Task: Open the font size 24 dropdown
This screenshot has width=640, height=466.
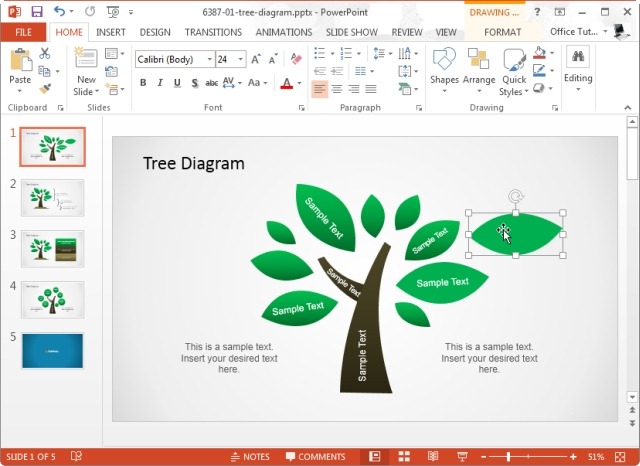Action: tap(241, 60)
